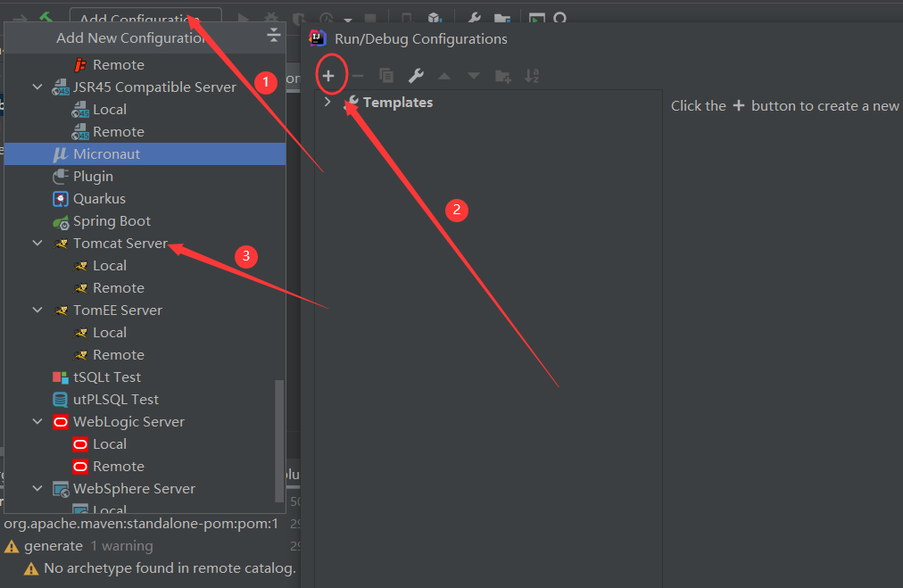Click the minus Remove Configuration icon
The width and height of the screenshot is (903, 588).
[358, 76]
